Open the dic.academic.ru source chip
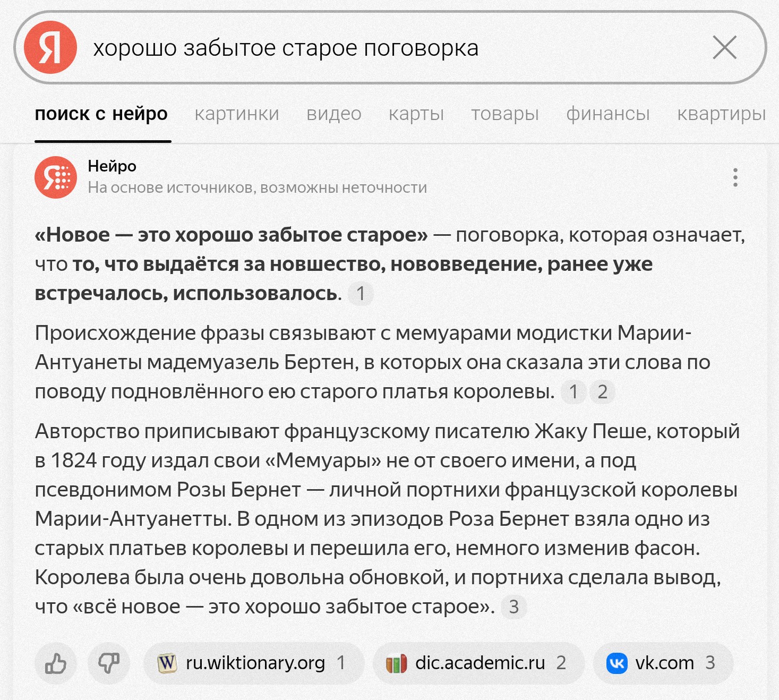The width and height of the screenshot is (779, 700). pos(479,663)
